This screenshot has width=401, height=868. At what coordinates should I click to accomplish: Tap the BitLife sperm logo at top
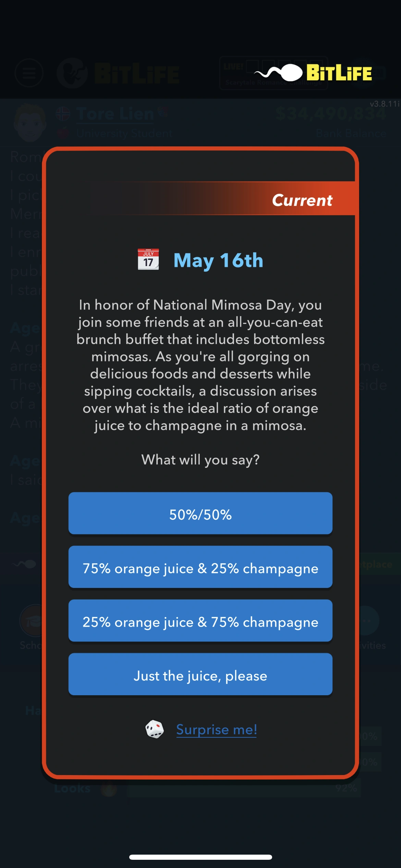pos(278,73)
